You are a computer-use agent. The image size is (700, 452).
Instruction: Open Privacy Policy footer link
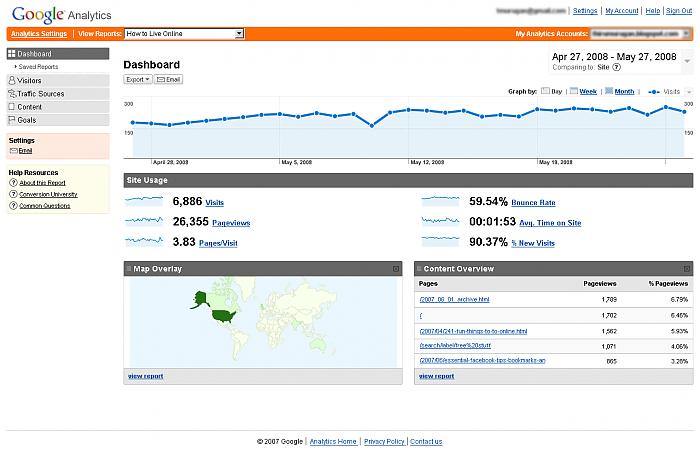[384, 441]
